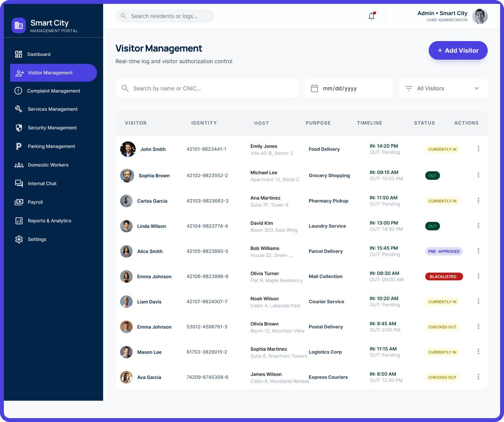Click John Smith's avatar photo
This screenshot has width=504, height=422.
click(128, 149)
